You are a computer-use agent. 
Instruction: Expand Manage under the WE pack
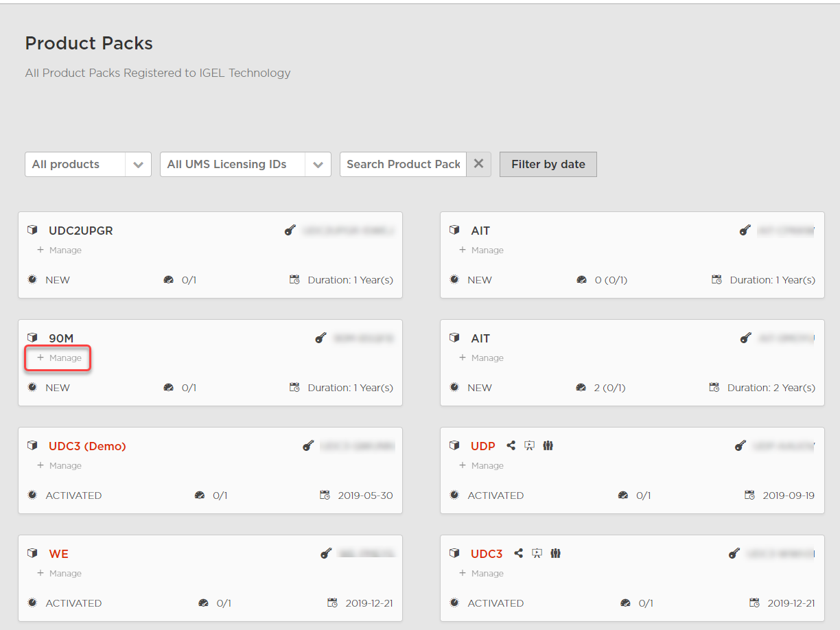coord(59,574)
